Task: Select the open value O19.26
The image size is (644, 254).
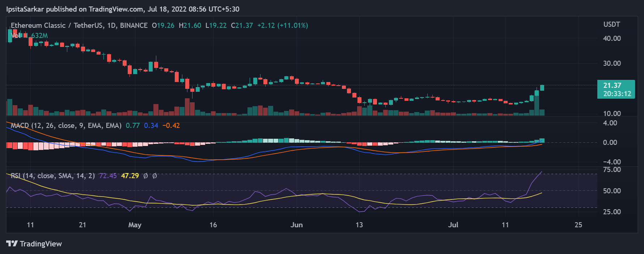Action: tap(163, 25)
